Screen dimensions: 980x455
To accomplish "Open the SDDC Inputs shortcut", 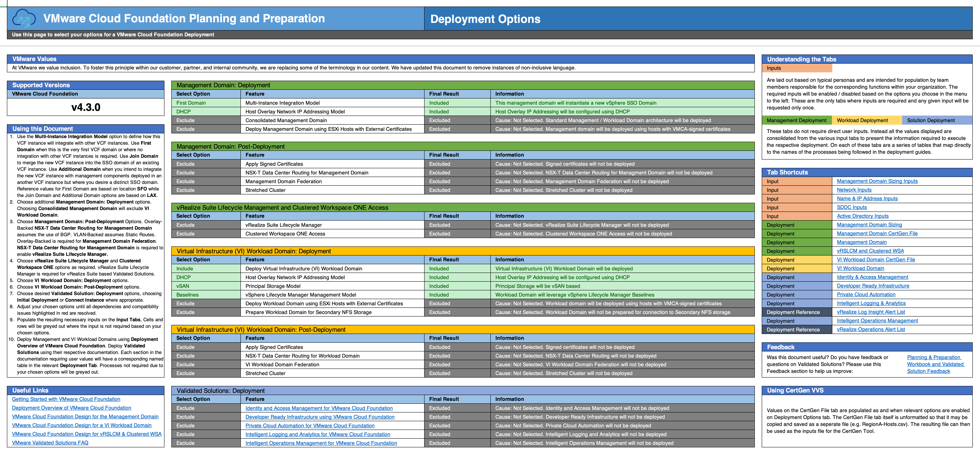I will [852, 207].
